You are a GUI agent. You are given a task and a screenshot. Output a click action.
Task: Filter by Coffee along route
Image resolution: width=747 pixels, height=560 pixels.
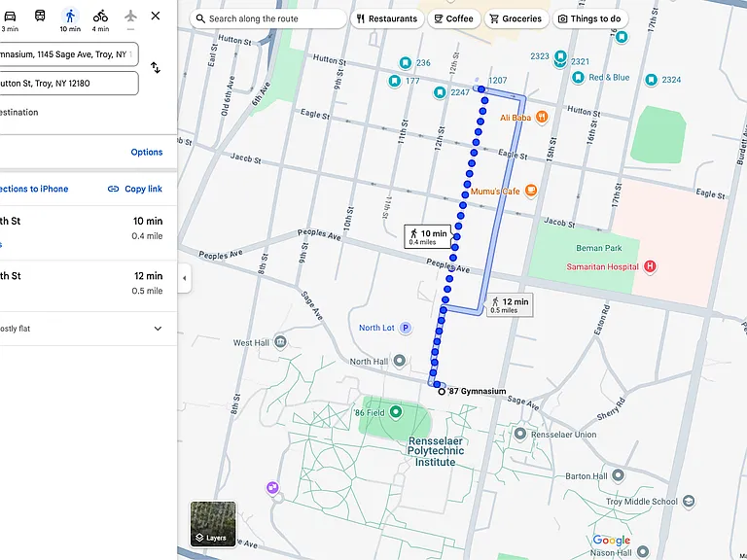(x=453, y=18)
